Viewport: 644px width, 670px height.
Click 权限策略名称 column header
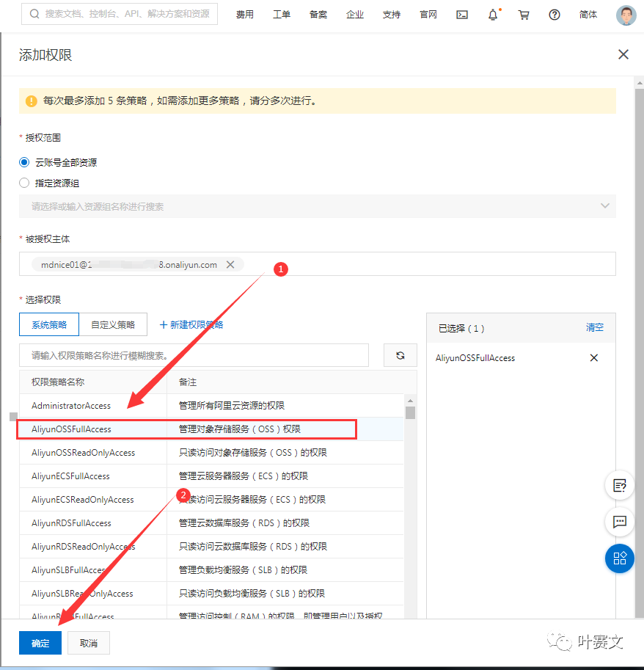pos(58,382)
